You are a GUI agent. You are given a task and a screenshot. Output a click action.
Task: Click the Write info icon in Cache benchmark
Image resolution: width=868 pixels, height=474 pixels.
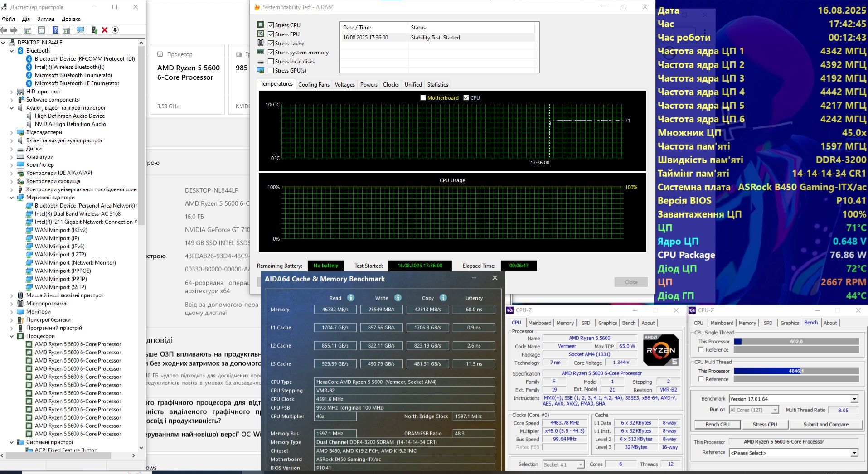point(398,298)
